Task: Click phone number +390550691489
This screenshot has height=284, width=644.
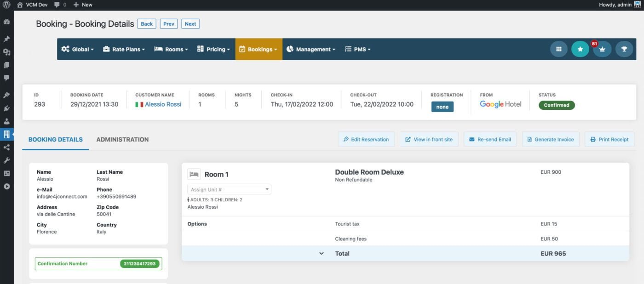Action: (116, 197)
